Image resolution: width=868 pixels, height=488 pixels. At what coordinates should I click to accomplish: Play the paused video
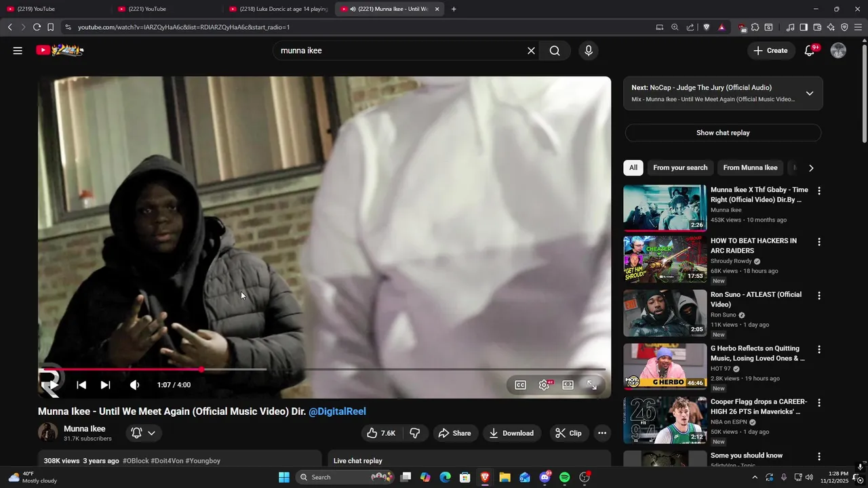point(53,384)
